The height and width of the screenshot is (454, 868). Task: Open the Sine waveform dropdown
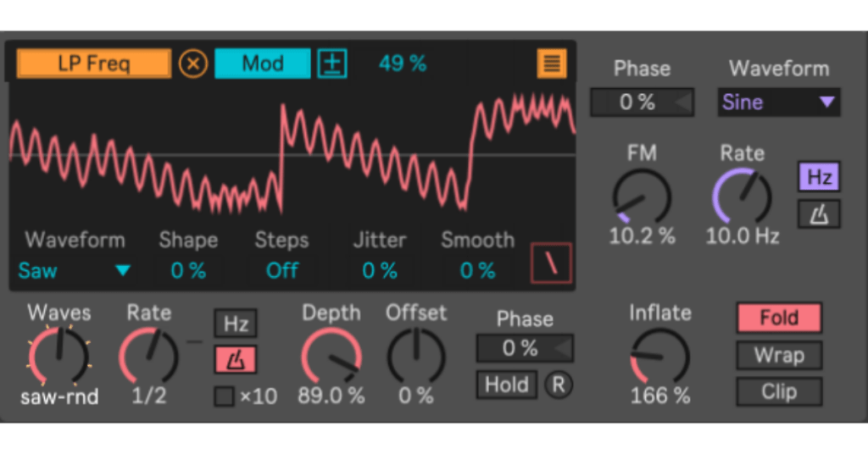pos(779,102)
